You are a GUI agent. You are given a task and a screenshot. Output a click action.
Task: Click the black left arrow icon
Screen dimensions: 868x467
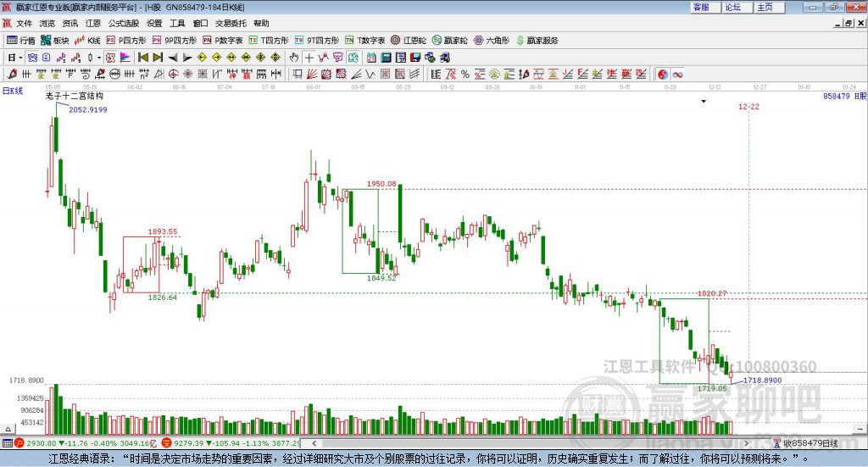[x=173, y=58]
